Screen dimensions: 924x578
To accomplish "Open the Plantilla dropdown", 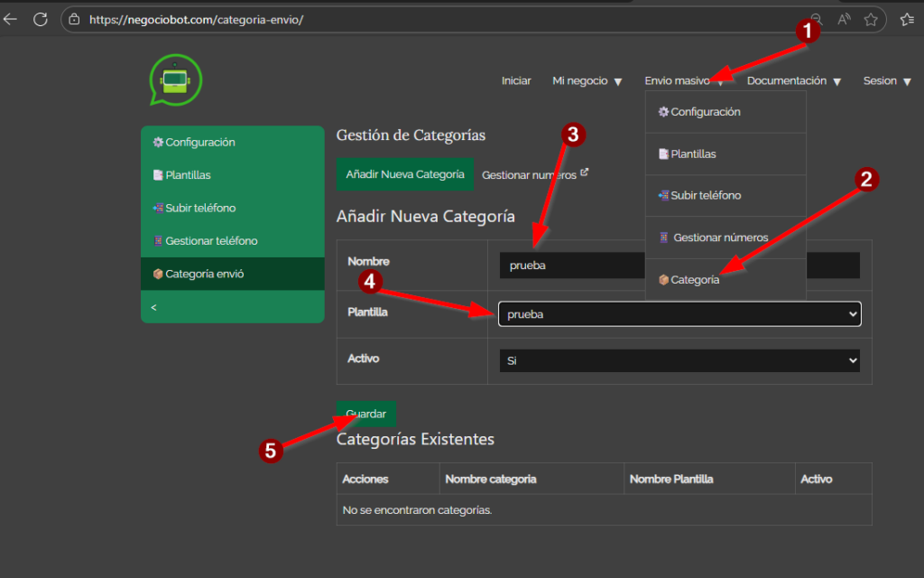I will coord(679,314).
